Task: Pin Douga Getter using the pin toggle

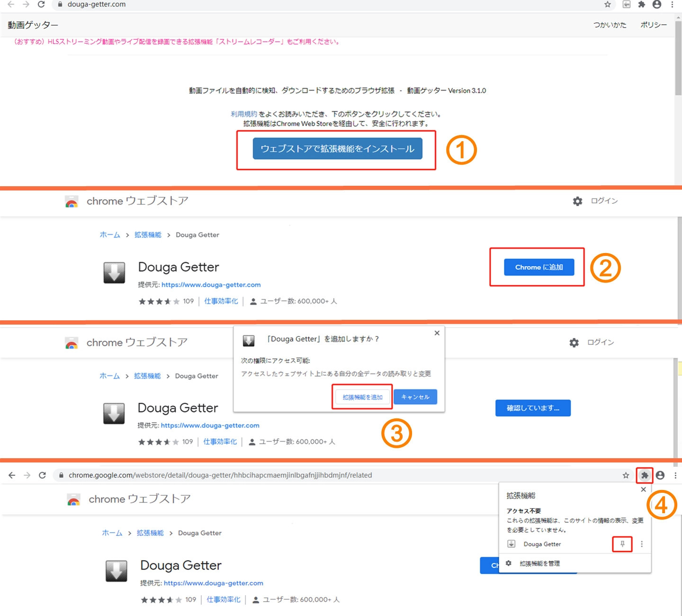Action: click(622, 544)
